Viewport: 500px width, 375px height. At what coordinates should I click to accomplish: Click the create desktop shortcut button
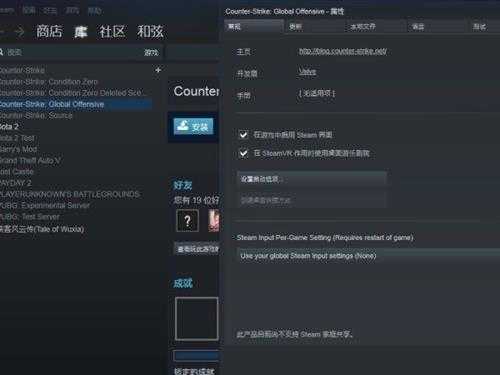coord(312,200)
